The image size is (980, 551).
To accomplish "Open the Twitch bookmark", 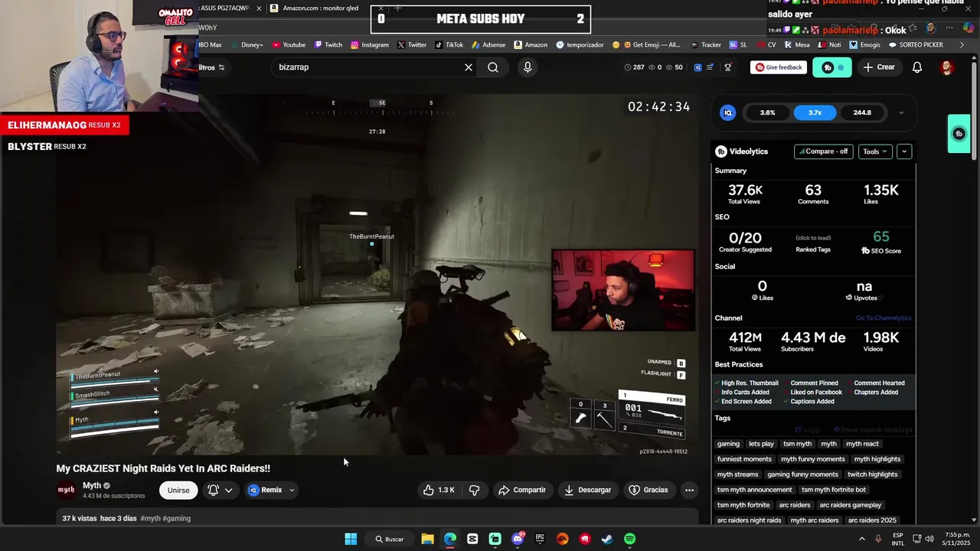I will tap(328, 45).
